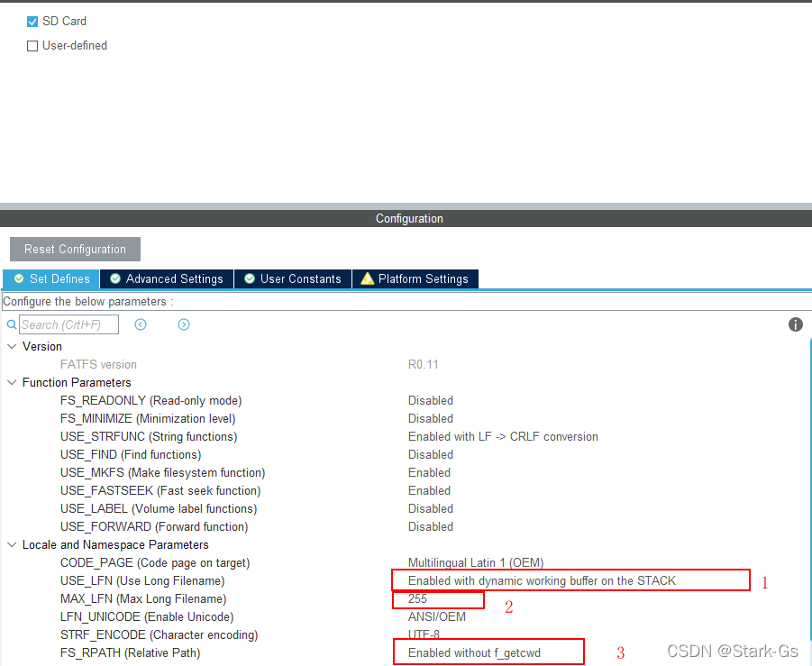Select MAX_LFN (Max Long Filename) label
Viewport: 812px width, 666px height.
143,599
